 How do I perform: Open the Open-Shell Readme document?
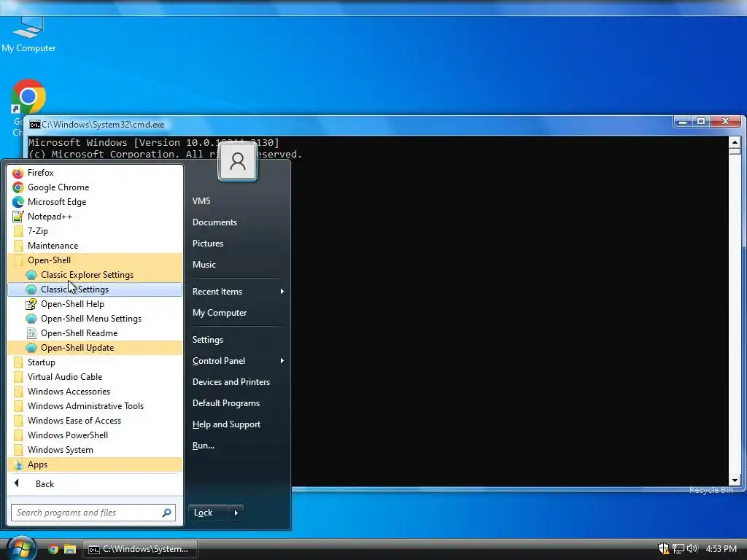[95, 332]
